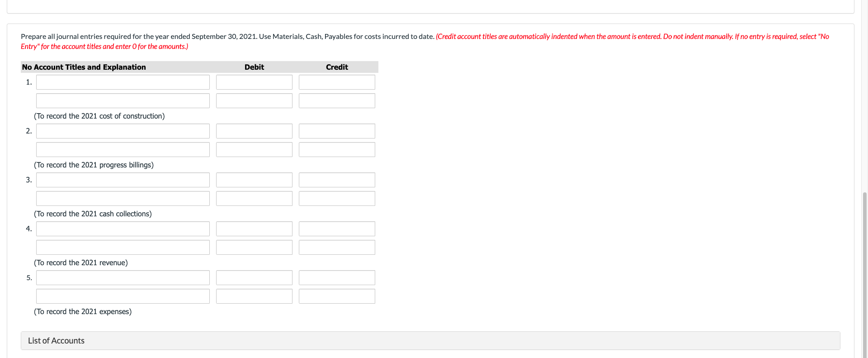Click the Credit column header
This screenshot has height=358, width=868.
point(337,67)
